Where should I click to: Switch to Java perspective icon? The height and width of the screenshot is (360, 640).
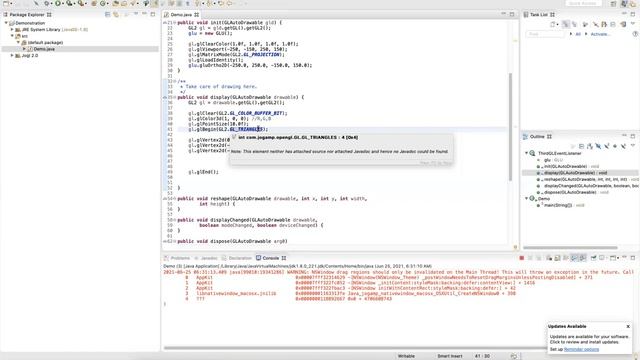pyautogui.click(x=624, y=4)
